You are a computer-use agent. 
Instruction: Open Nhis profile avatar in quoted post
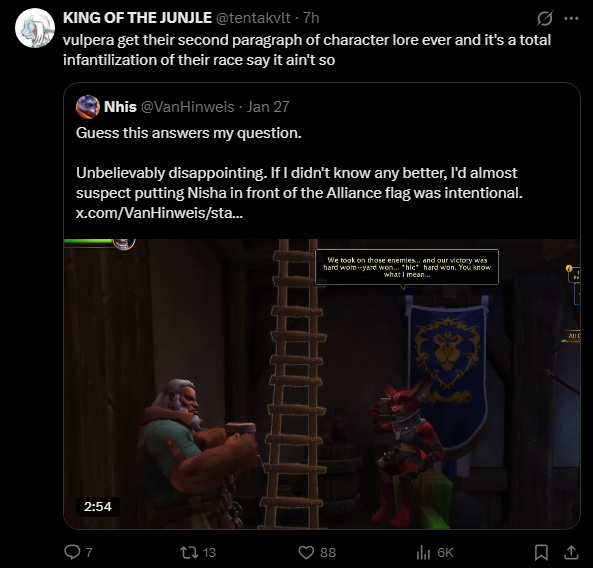[88, 107]
